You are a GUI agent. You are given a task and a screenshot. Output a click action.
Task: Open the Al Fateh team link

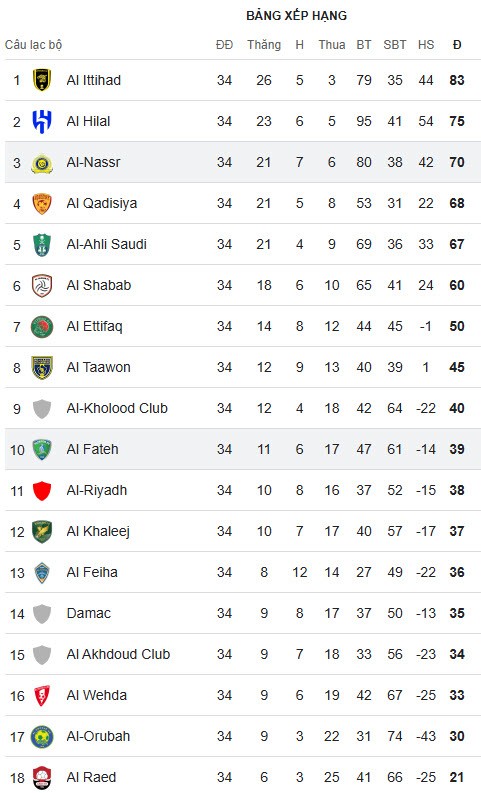click(93, 449)
